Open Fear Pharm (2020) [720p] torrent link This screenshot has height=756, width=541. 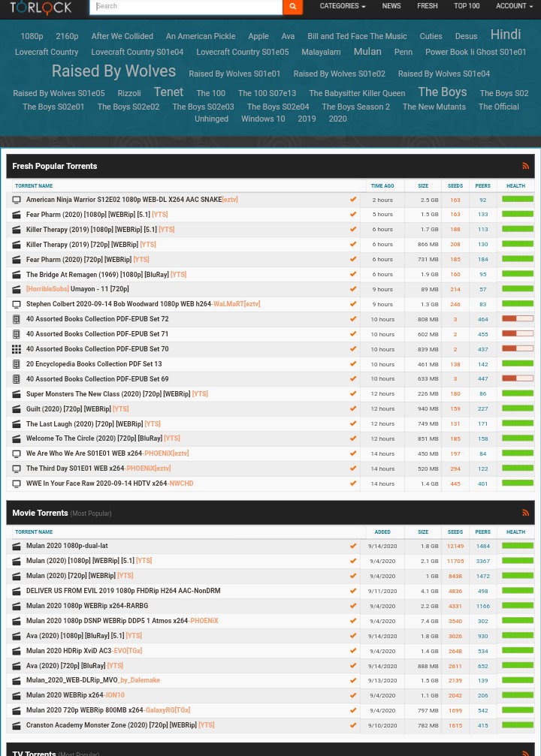coord(87,260)
